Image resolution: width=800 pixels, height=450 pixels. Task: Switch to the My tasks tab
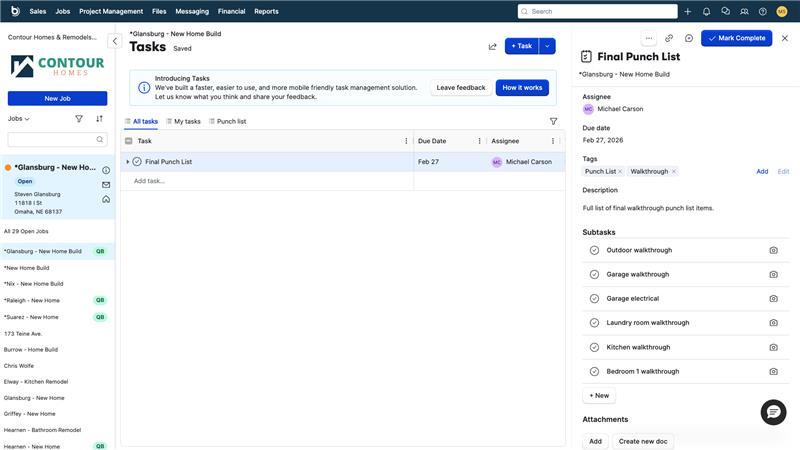point(182,121)
